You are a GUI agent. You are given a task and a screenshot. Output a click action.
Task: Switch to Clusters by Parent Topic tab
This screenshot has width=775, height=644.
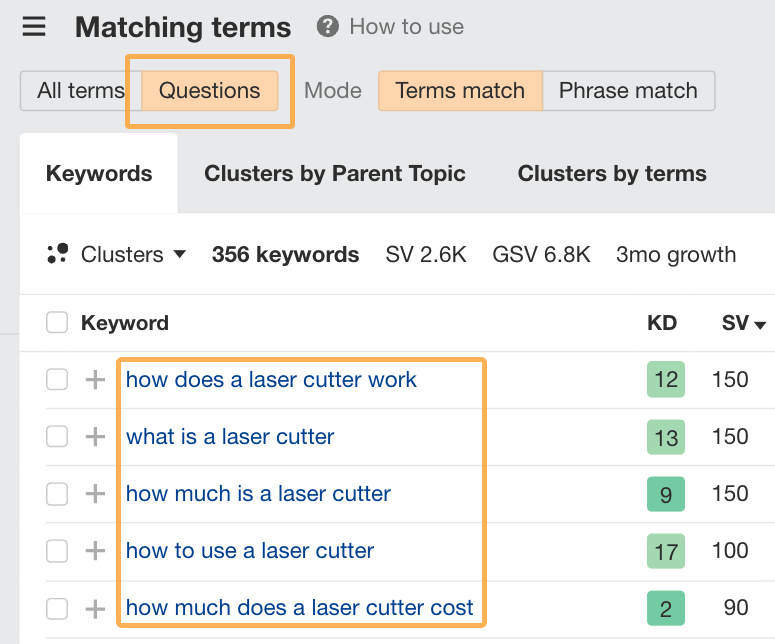coord(334,173)
